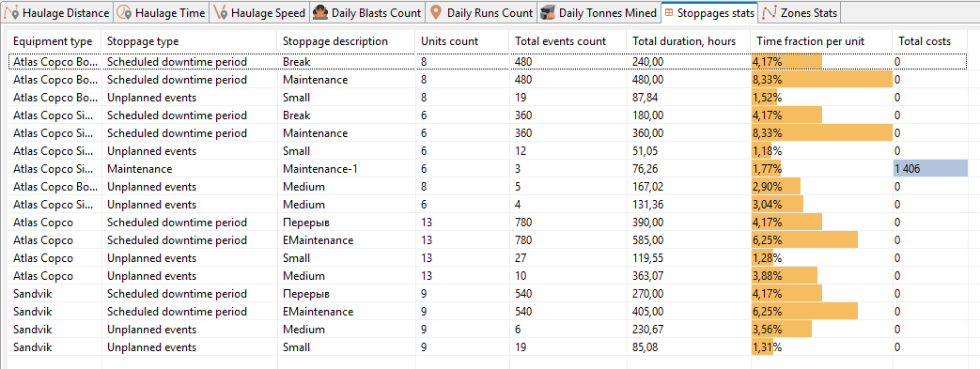Show the Daily Runs Count tab
The image size is (980, 369).
click(481, 12)
